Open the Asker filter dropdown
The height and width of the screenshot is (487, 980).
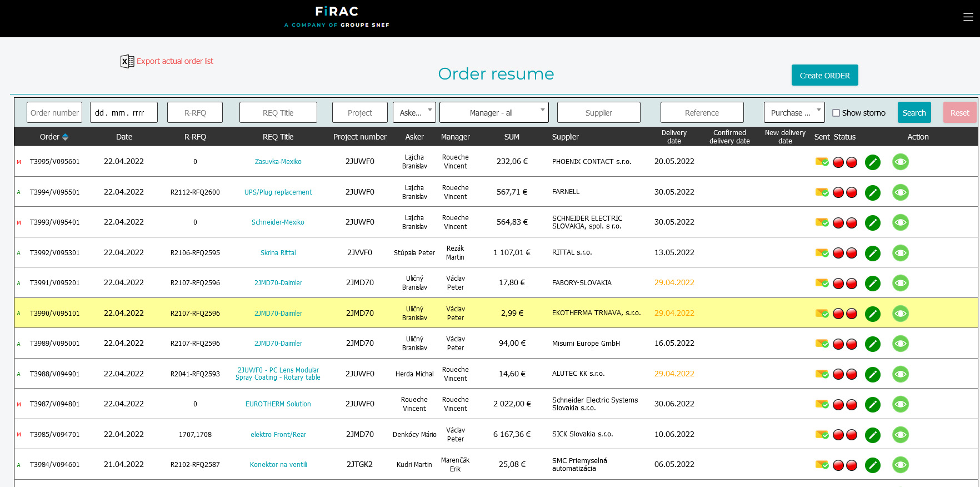(x=414, y=112)
